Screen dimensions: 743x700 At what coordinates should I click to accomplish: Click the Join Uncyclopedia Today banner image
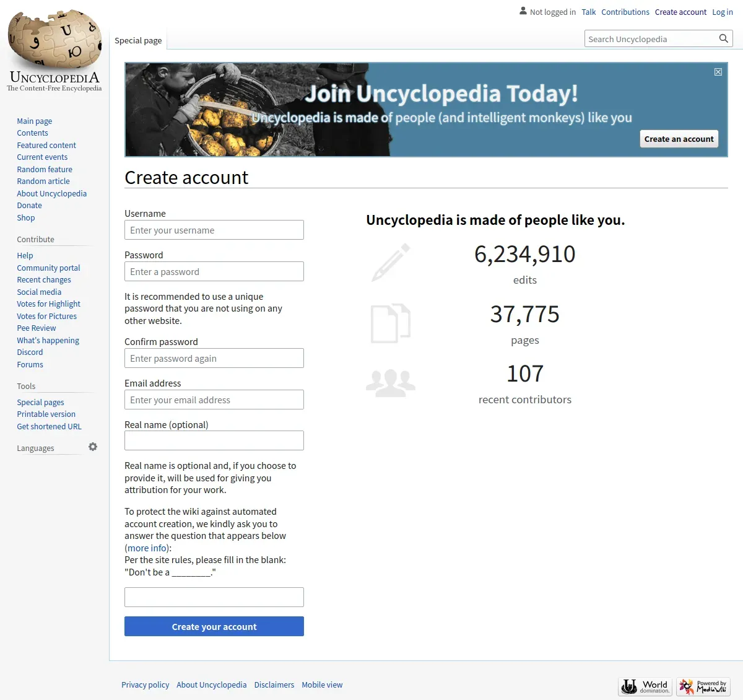click(x=426, y=109)
